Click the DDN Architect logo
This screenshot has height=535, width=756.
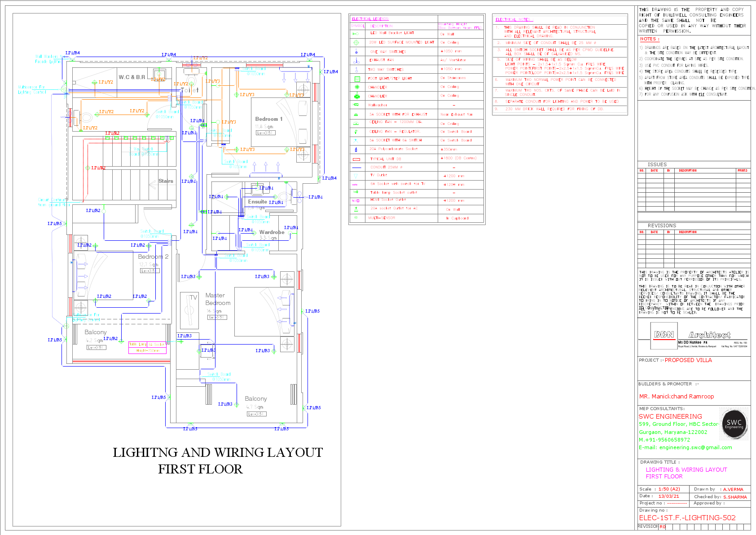pos(664,335)
